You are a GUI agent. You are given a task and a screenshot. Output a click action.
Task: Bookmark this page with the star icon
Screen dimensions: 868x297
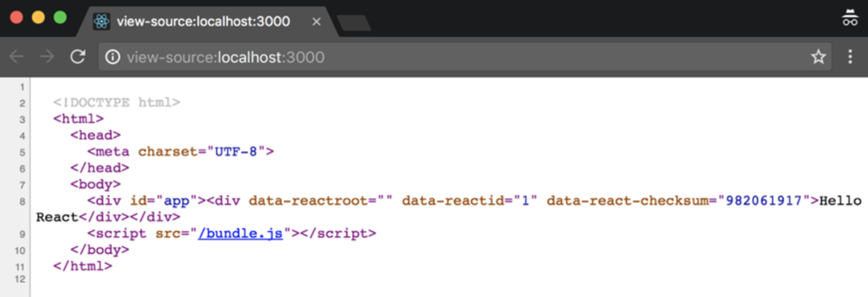pyautogui.click(x=818, y=57)
